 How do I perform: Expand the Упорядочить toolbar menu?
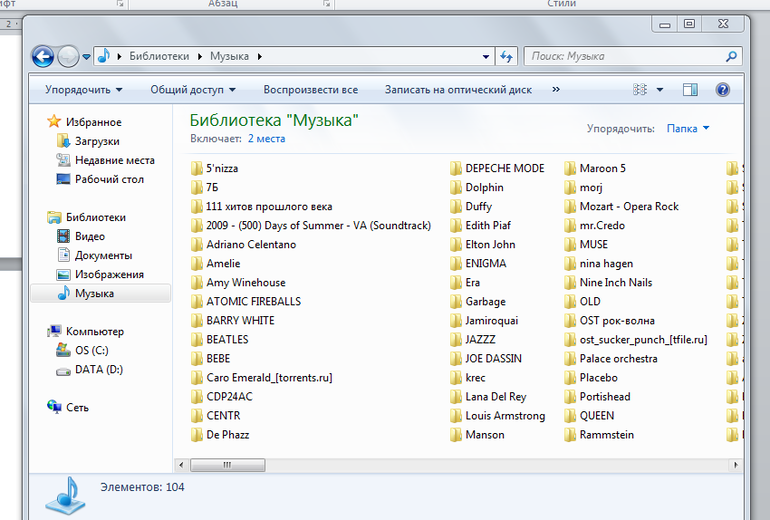(x=84, y=90)
